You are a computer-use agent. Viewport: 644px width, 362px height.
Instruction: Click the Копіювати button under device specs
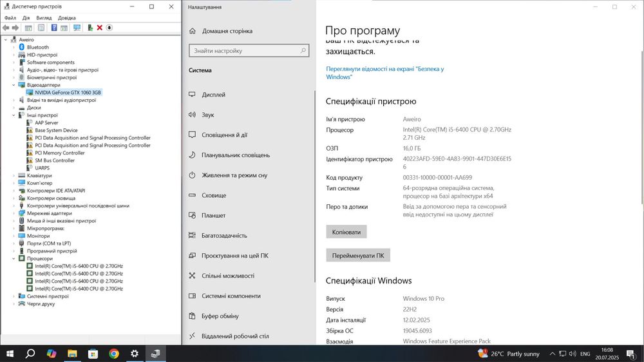pyautogui.click(x=346, y=232)
